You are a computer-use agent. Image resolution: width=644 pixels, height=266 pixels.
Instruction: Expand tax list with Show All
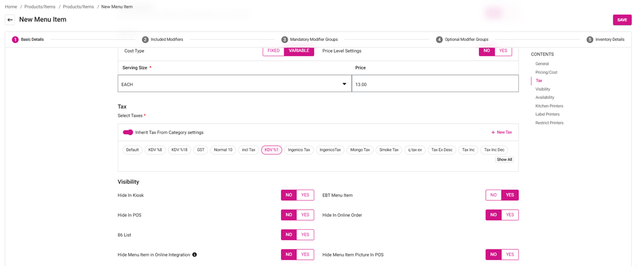(504, 160)
